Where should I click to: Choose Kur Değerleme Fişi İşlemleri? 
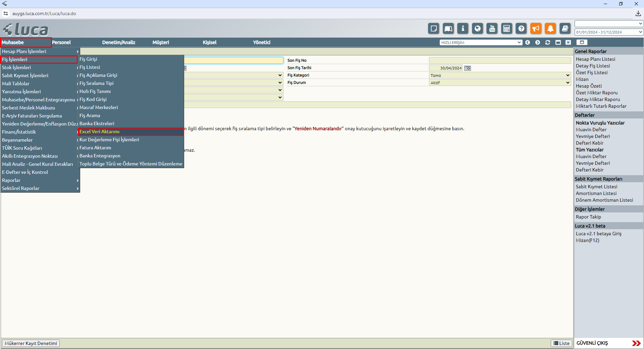[131, 140]
